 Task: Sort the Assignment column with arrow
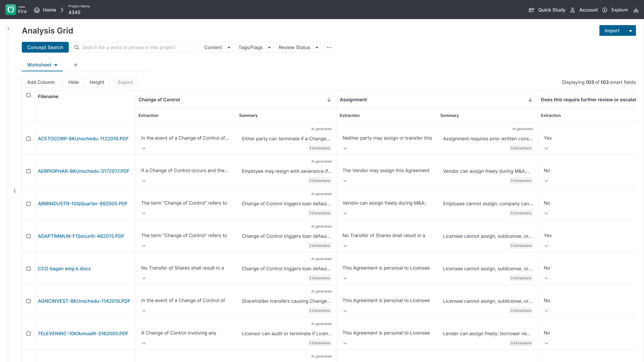[530, 100]
